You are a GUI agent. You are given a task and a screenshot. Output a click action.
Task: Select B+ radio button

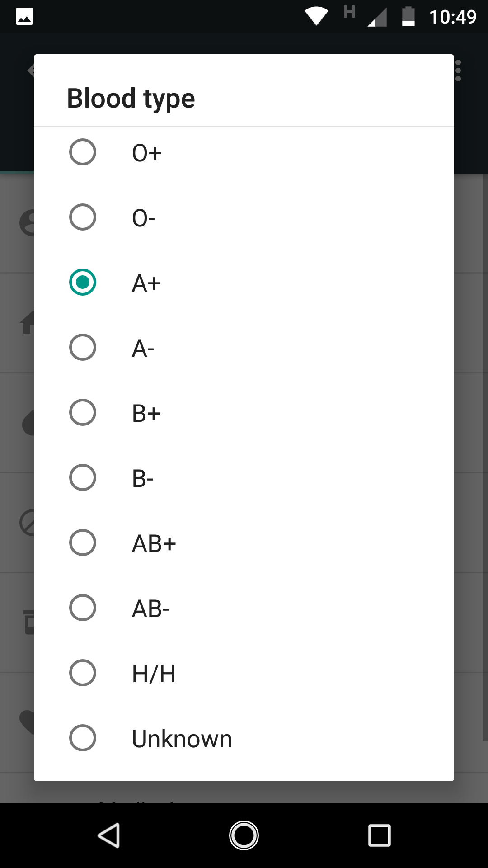(x=83, y=412)
